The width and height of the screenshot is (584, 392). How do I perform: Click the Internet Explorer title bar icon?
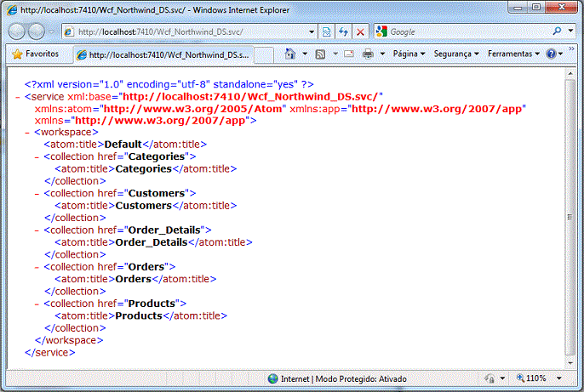coord(12,9)
